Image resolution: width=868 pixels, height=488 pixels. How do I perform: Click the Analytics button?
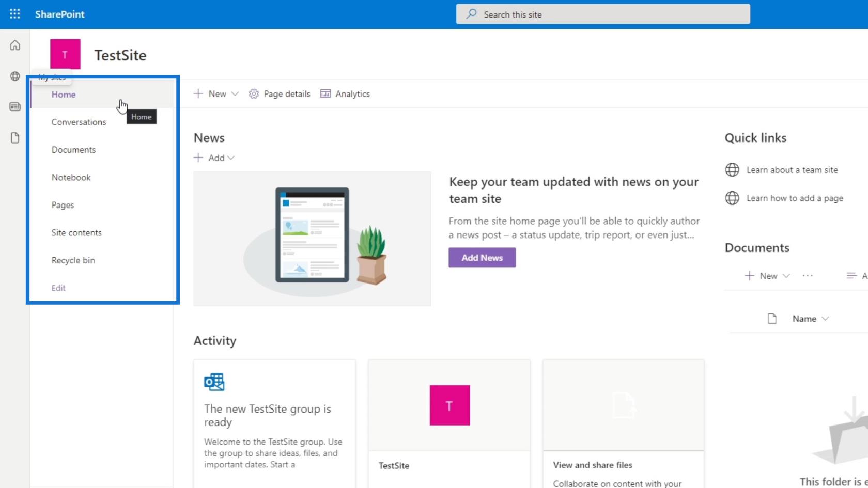point(345,93)
